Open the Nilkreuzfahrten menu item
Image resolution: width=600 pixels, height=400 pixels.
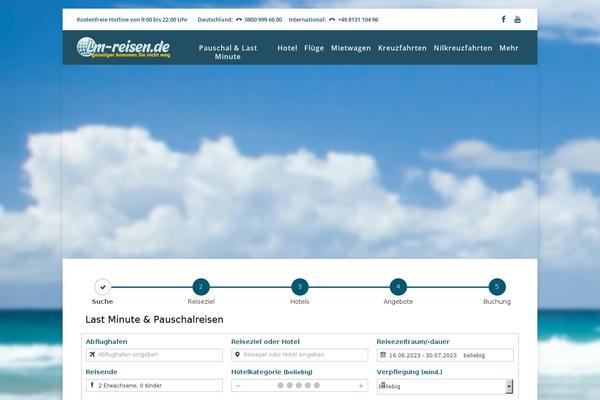(x=463, y=48)
